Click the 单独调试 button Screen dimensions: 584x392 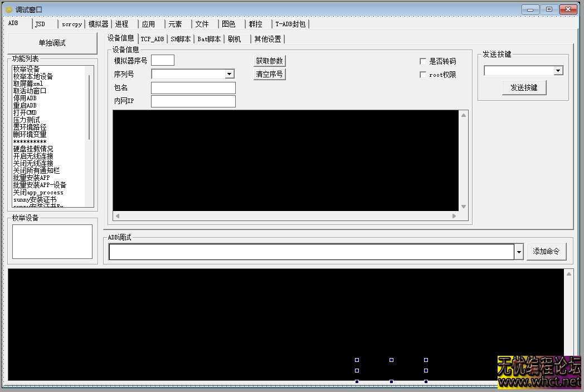[x=51, y=43]
